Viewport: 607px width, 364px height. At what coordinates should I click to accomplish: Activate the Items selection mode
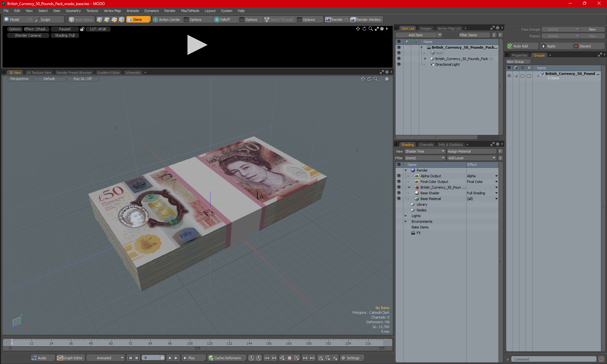138,20
